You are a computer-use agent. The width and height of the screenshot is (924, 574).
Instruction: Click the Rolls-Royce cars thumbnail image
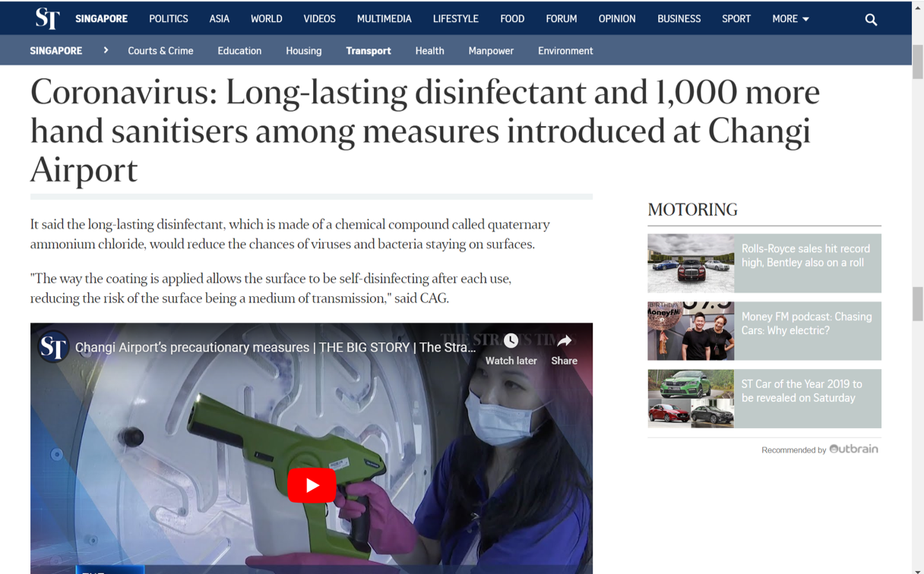[x=691, y=263]
